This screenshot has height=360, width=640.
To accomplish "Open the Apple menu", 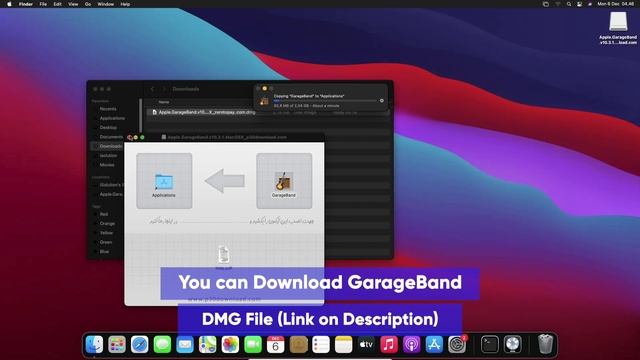I will click(x=9, y=4).
